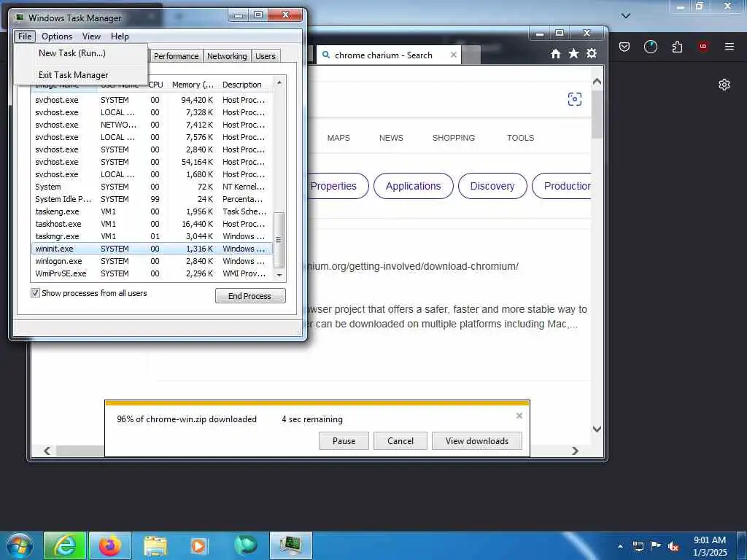Click the muted volume tray icon
Viewport: 747px width, 560px height.
pos(673,546)
